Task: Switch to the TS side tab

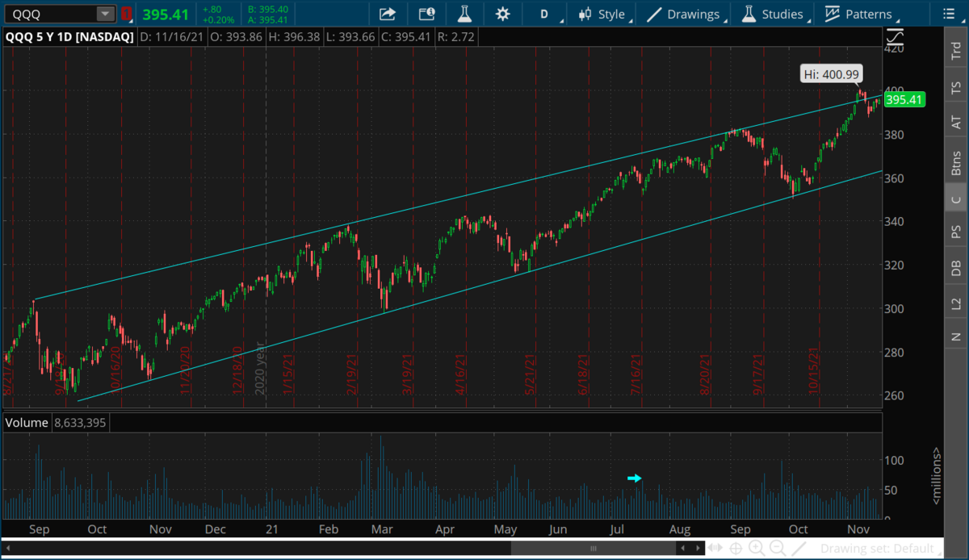Action: pos(956,86)
